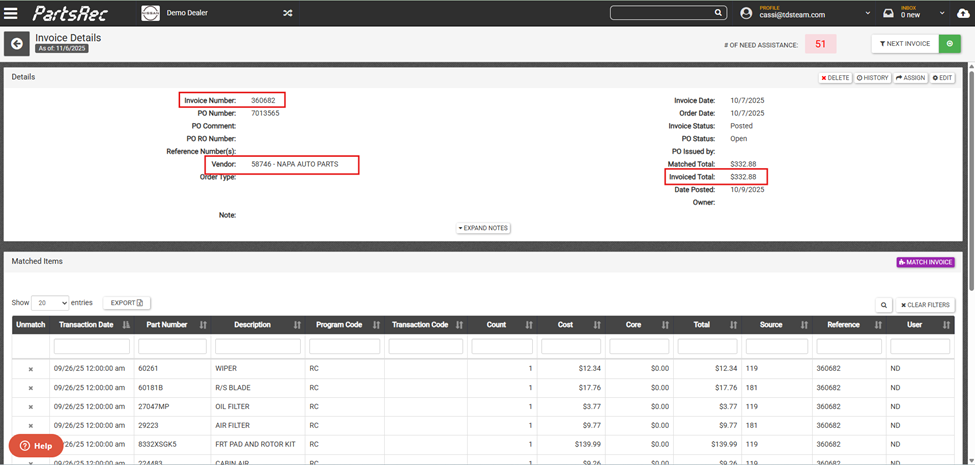Click the Assign button
Viewport: 975px width, 465px height.
coord(910,78)
